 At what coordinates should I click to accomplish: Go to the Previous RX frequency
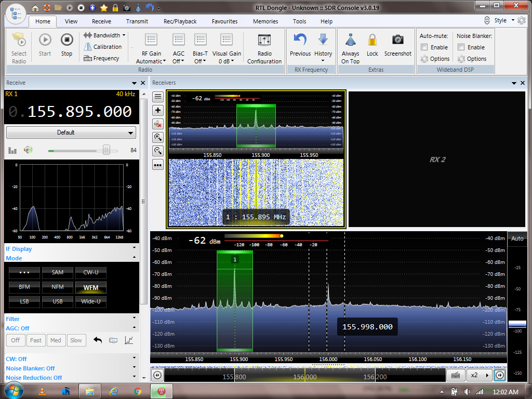click(300, 40)
